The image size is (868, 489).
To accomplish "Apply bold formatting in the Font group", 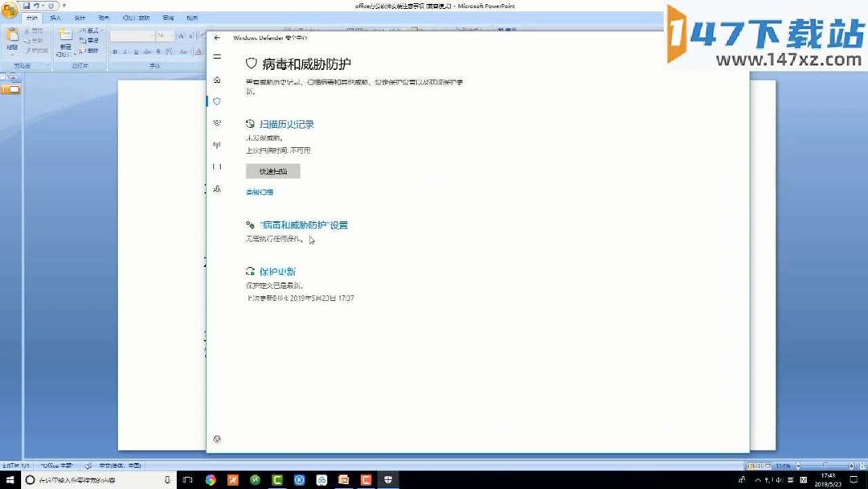I will click(x=115, y=51).
